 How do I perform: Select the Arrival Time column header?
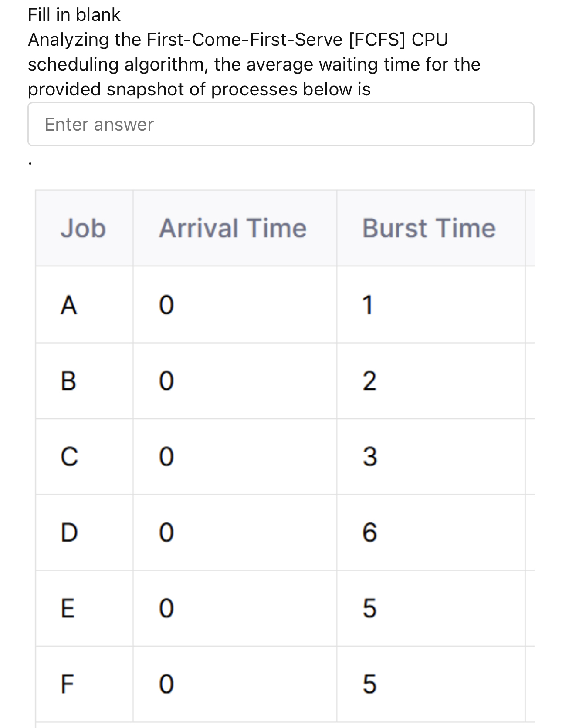pyautogui.click(x=233, y=228)
